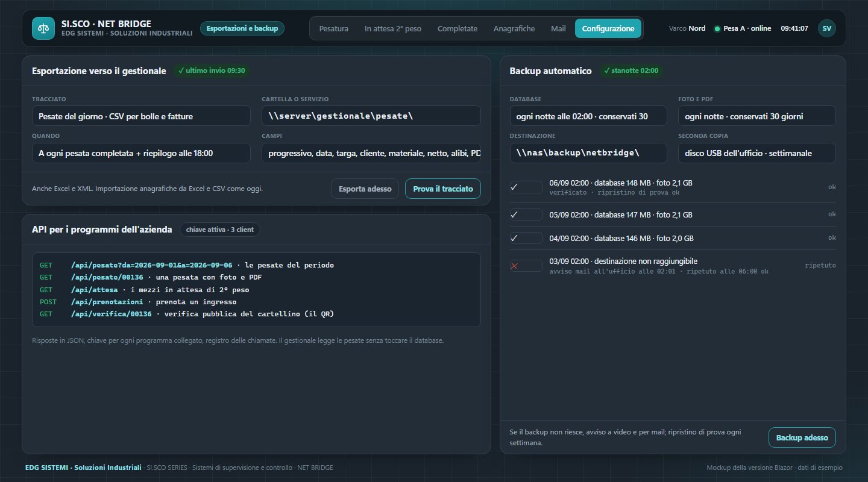Screen dimensions: 868x482
Task: Click the Esporta adesso button
Action: pyautogui.click(x=365, y=189)
